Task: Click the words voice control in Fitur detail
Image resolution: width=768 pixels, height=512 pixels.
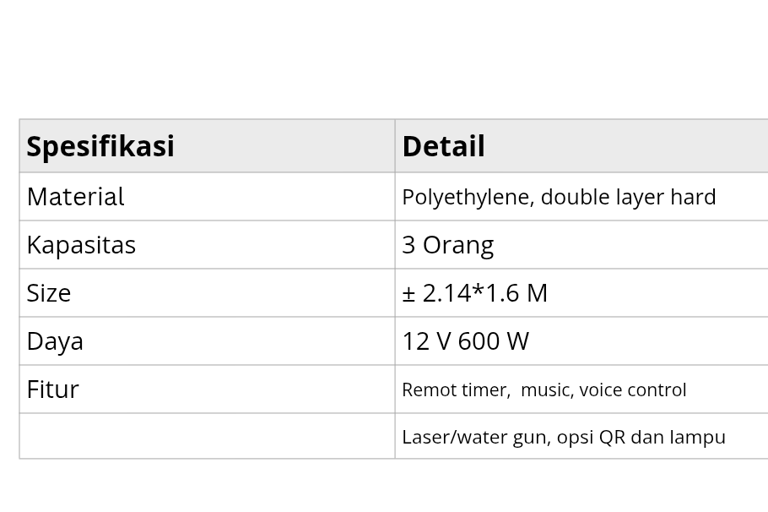Action: click(632, 390)
